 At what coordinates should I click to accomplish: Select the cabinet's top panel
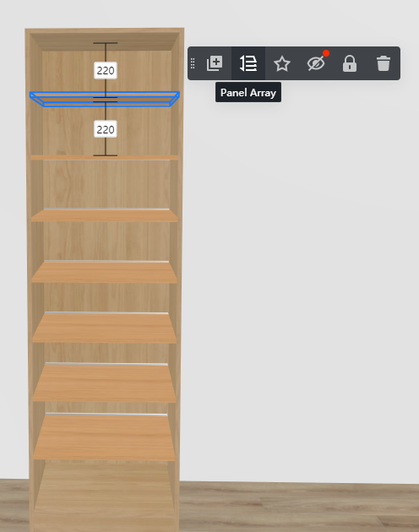(x=105, y=41)
